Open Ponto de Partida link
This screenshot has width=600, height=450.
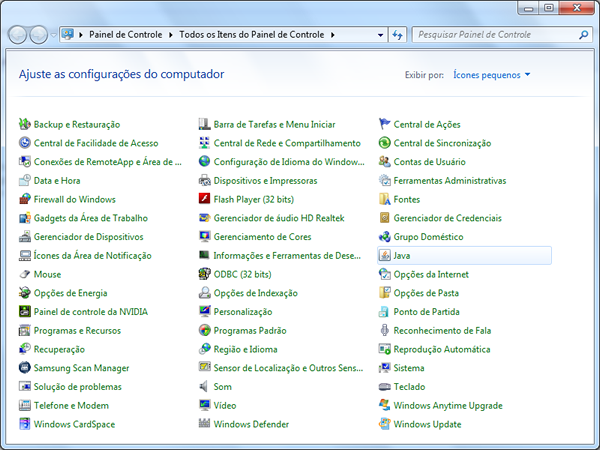point(426,312)
